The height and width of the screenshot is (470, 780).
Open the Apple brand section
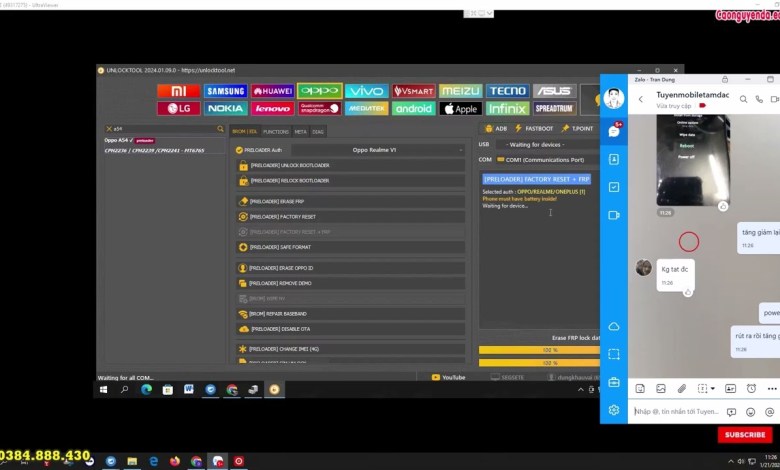[460, 108]
